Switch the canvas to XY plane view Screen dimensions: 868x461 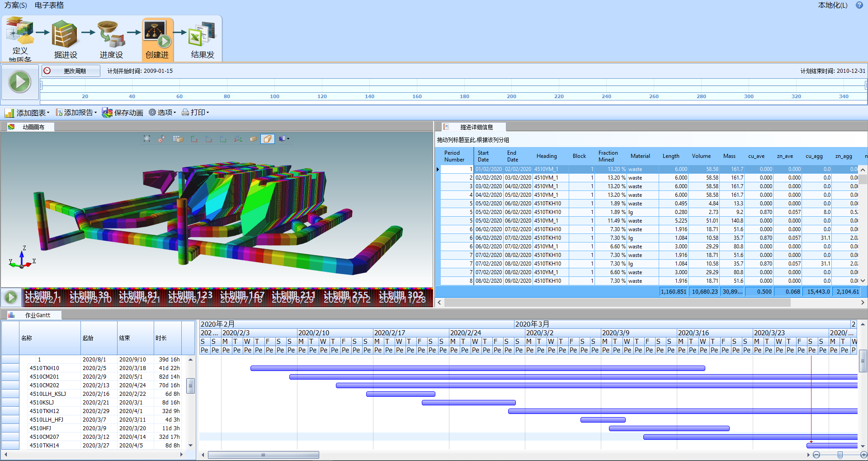[x=194, y=139]
